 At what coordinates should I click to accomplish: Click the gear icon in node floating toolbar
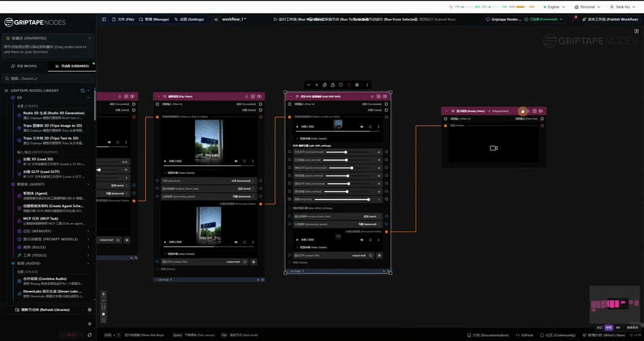(x=357, y=85)
